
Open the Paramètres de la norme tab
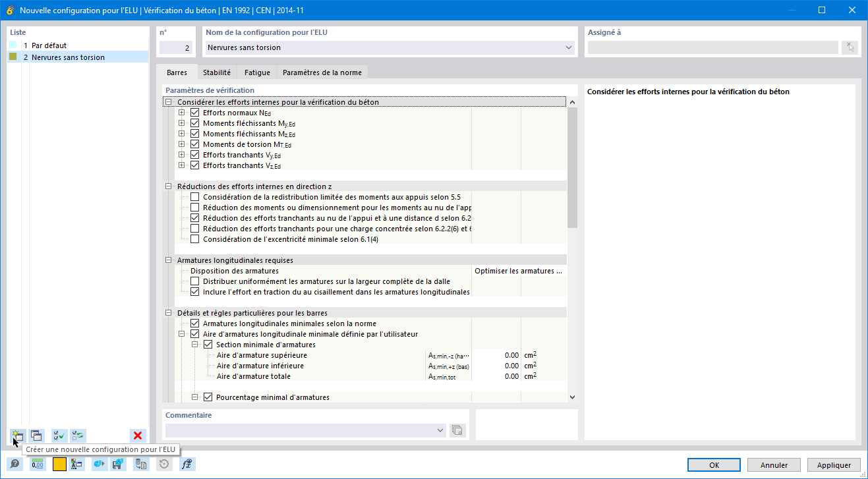point(322,72)
